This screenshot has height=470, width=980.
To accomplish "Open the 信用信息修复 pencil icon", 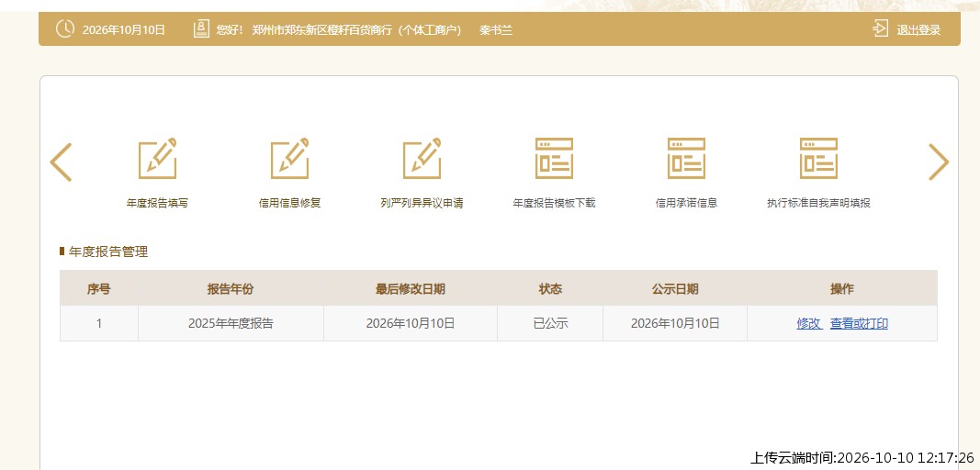I will 290,159.
